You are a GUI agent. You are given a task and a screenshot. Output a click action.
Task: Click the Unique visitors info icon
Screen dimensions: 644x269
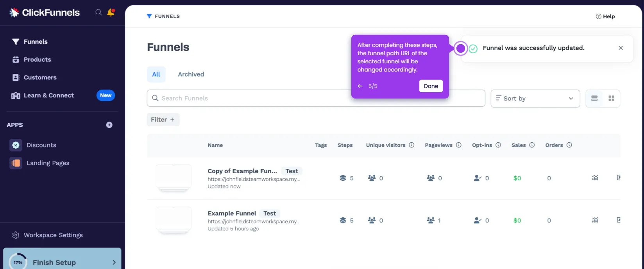pyautogui.click(x=411, y=145)
